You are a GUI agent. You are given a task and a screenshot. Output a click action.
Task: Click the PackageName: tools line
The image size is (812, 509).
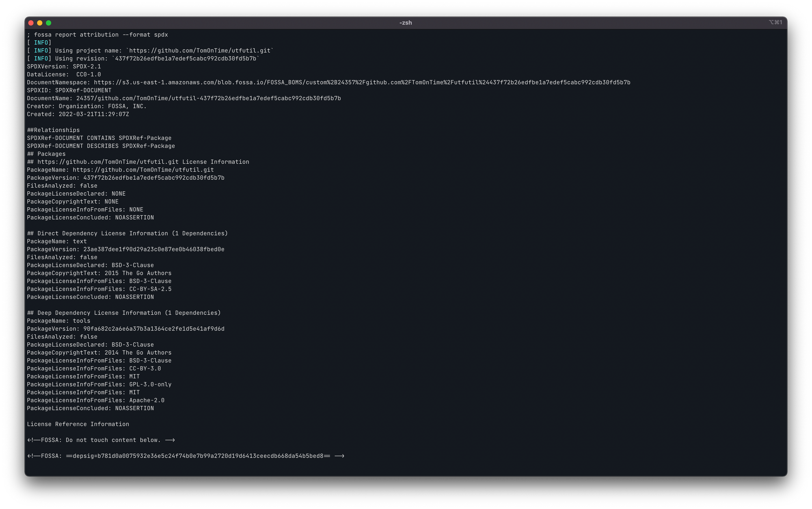tap(58, 321)
